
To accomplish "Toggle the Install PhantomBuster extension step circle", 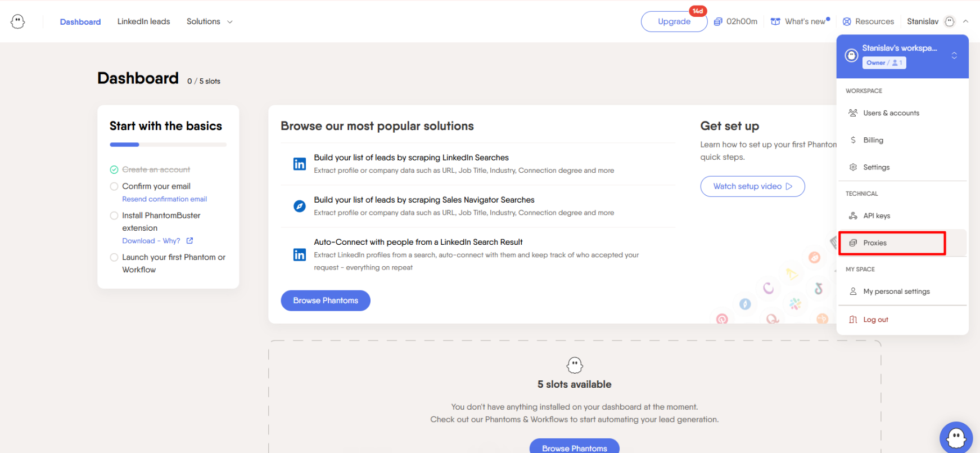I will (x=114, y=216).
